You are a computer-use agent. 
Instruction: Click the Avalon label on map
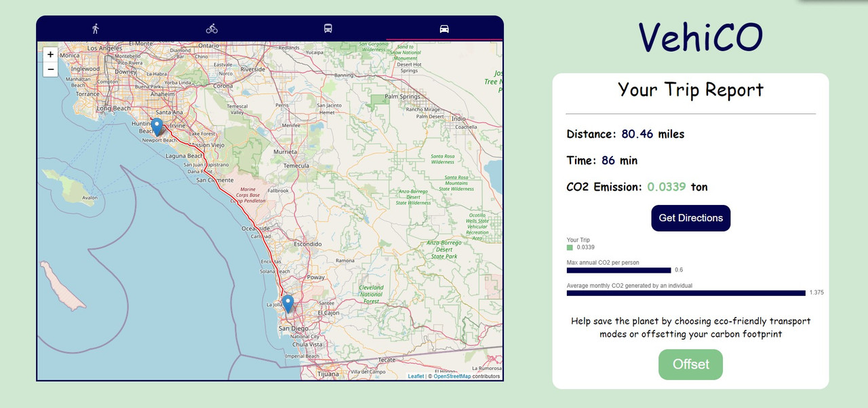(x=90, y=198)
